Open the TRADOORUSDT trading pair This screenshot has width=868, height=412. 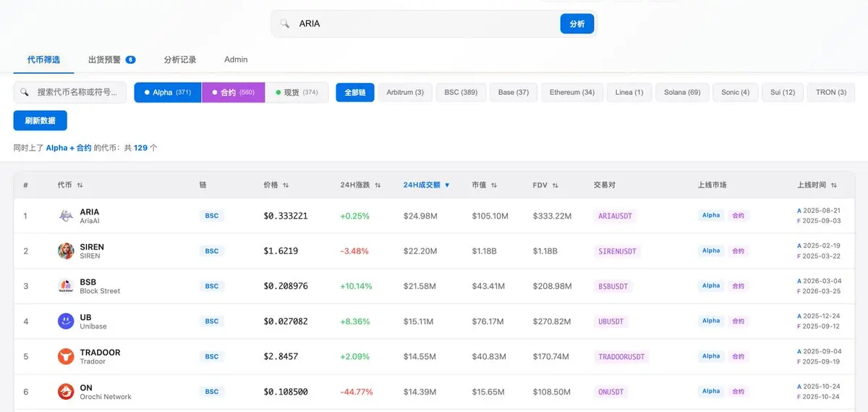[622, 356]
